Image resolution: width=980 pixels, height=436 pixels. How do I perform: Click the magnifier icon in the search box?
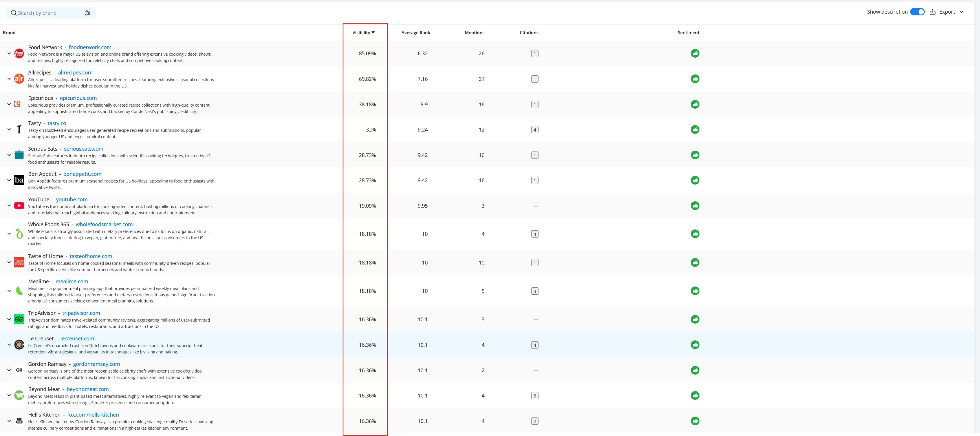point(14,13)
